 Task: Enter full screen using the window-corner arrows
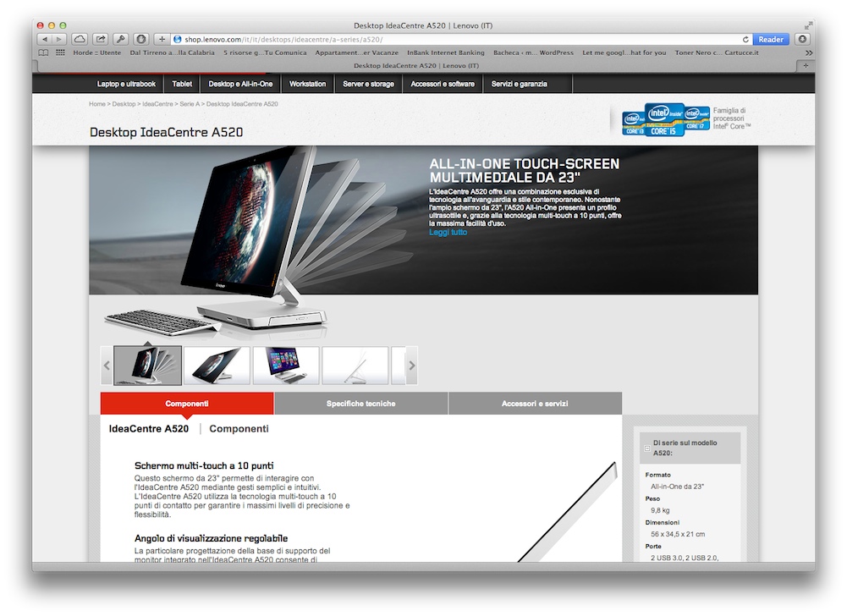pos(808,25)
